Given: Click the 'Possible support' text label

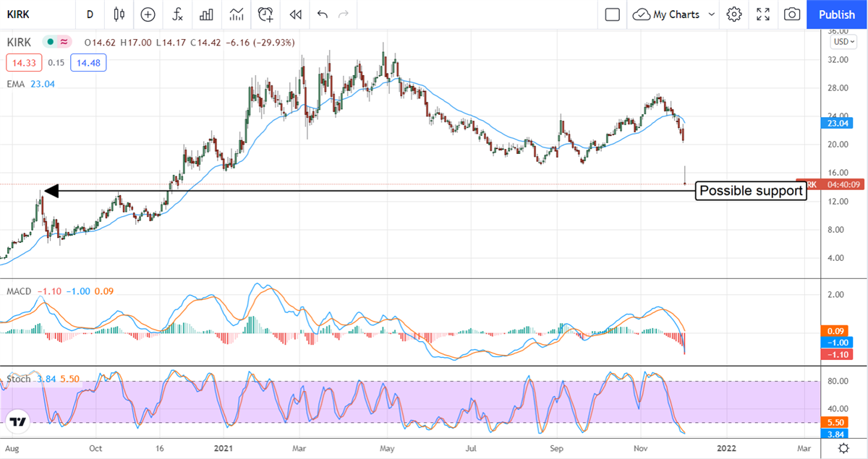Looking at the screenshot, I should coord(751,191).
